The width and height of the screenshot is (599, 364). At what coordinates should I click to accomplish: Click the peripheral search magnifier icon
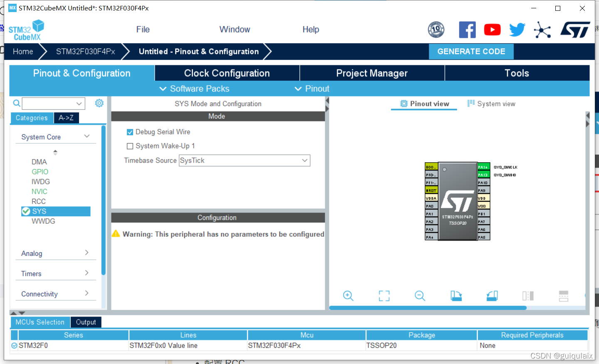point(17,103)
